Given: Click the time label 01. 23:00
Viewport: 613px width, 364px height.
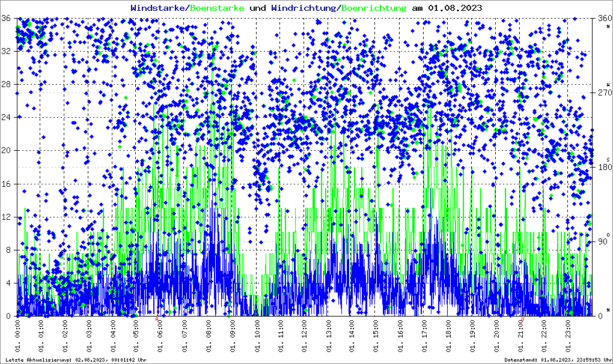Looking at the screenshot, I should (568, 336).
